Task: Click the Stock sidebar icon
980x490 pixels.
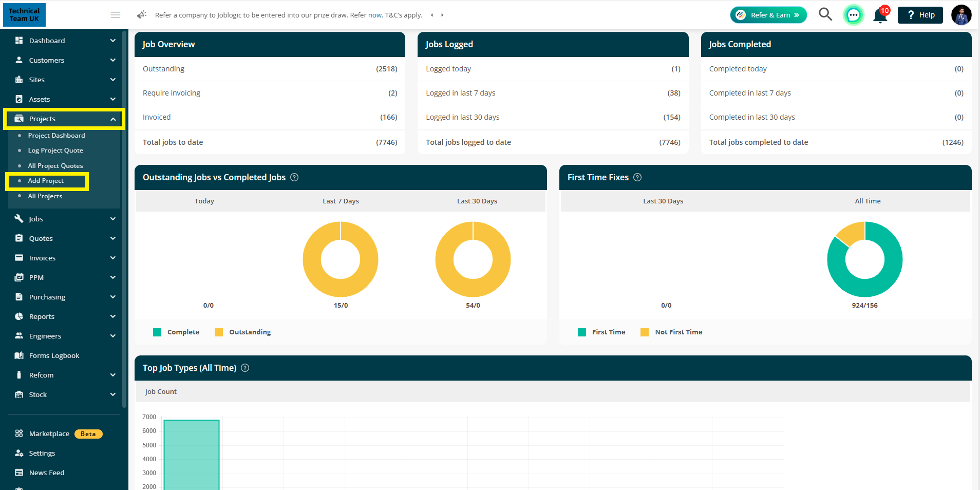Action: click(19, 394)
